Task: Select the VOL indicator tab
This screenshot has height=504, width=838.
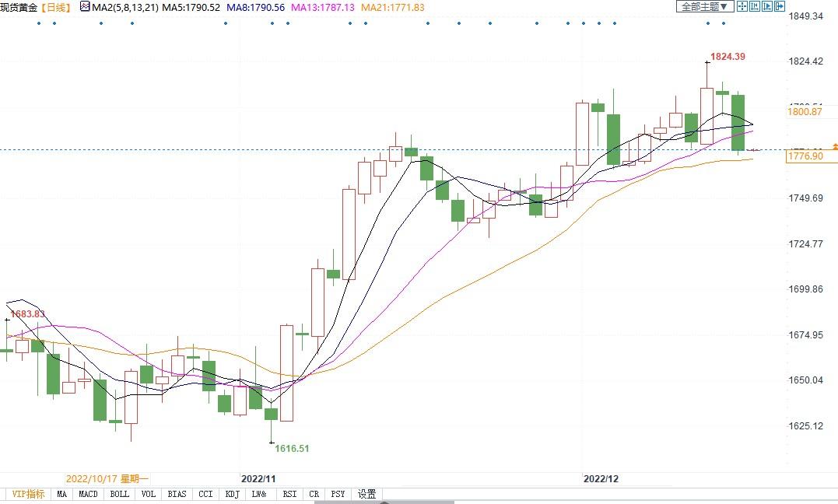Action: coord(149,494)
